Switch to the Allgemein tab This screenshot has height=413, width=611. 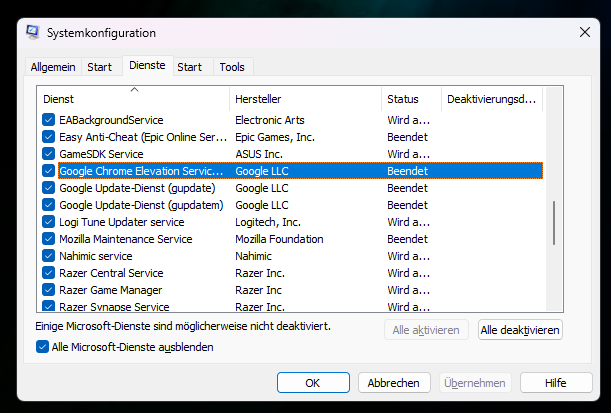pyautogui.click(x=53, y=67)
